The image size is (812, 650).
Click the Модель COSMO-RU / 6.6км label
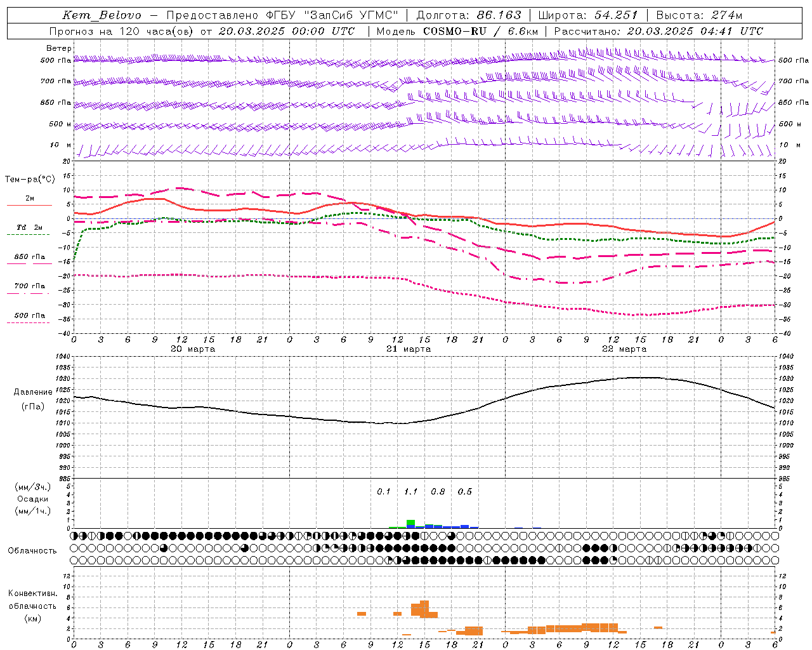point(457,31)
